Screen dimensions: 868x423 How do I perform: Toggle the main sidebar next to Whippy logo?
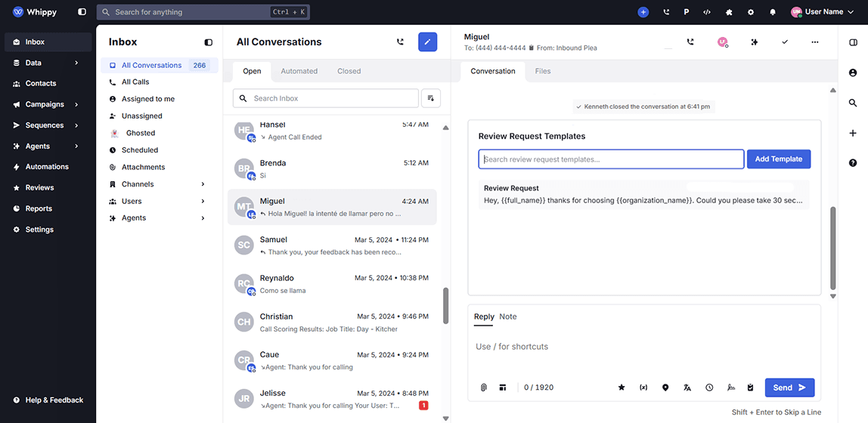tap(82, 12)
